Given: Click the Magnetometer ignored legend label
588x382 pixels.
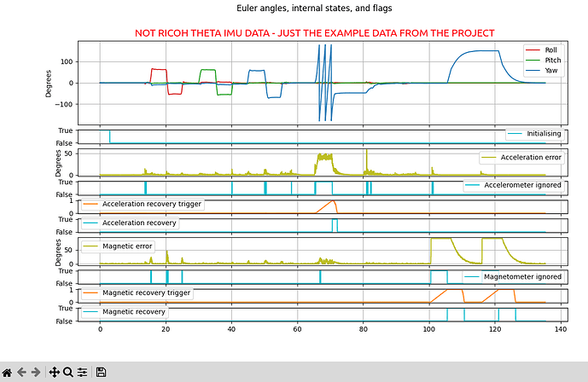Looking at the screenshot, I should tap(522, 277).
